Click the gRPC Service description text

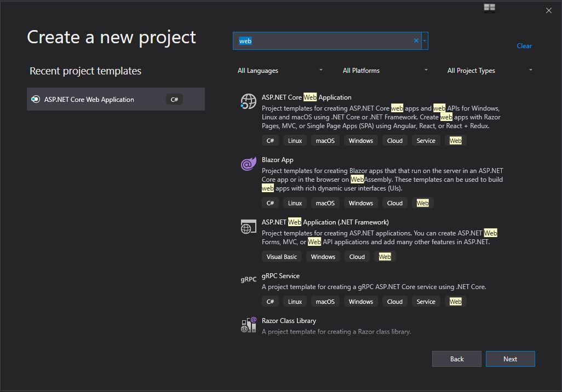coord(374,287)
